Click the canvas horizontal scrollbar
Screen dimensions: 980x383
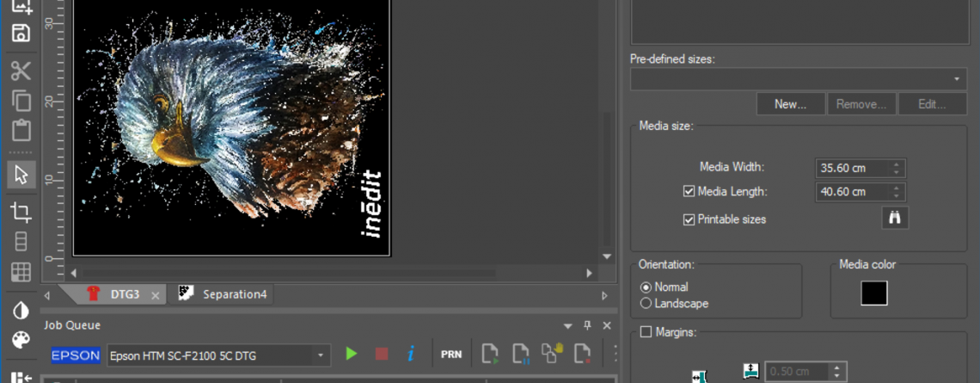pyautogui.click(x=289, y=274)
